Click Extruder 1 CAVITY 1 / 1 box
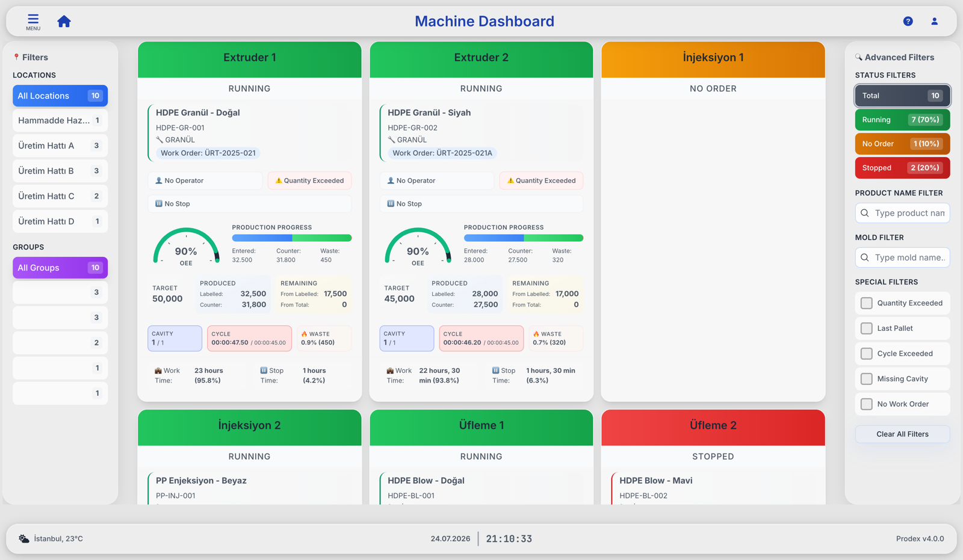Image resolution: width=963 pixels, height=560 pixels. (x=175, y=338)
